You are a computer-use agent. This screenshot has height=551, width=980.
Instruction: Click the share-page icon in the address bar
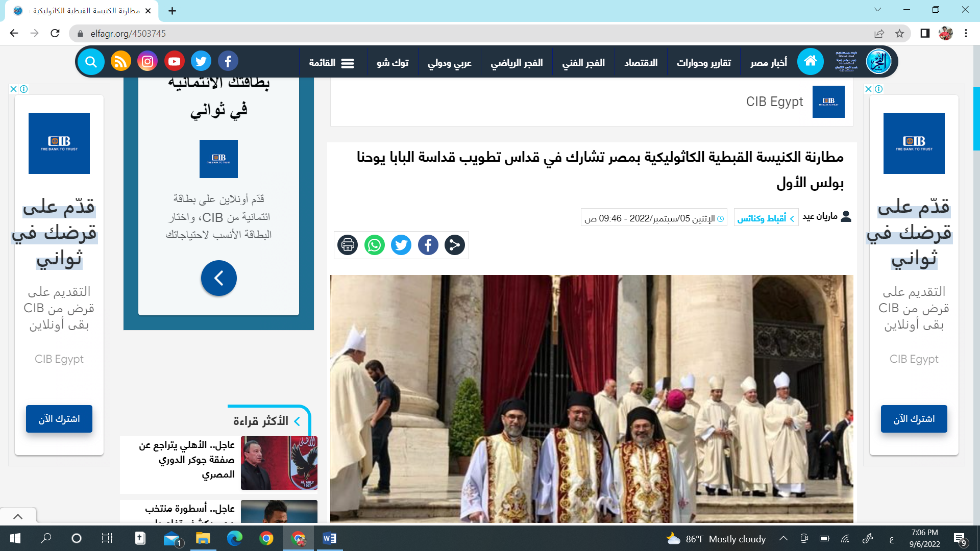point(879,33)
